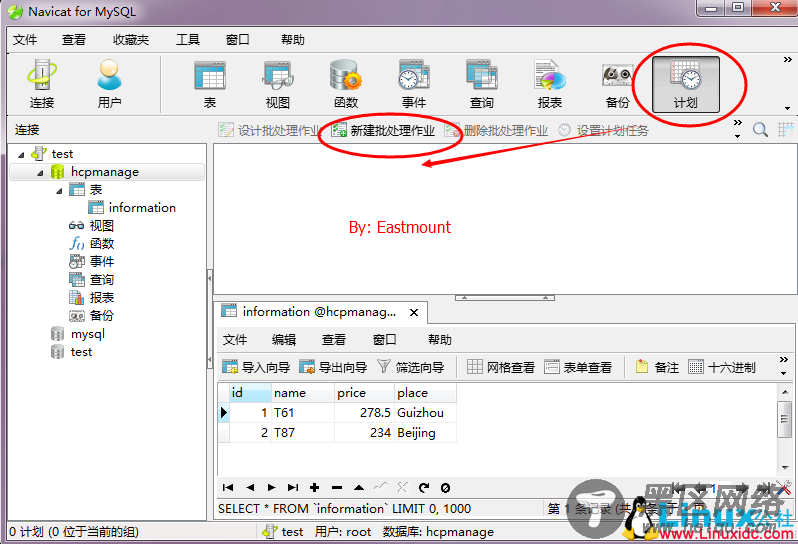Click the T87 name cell

(x=303, y=433)
